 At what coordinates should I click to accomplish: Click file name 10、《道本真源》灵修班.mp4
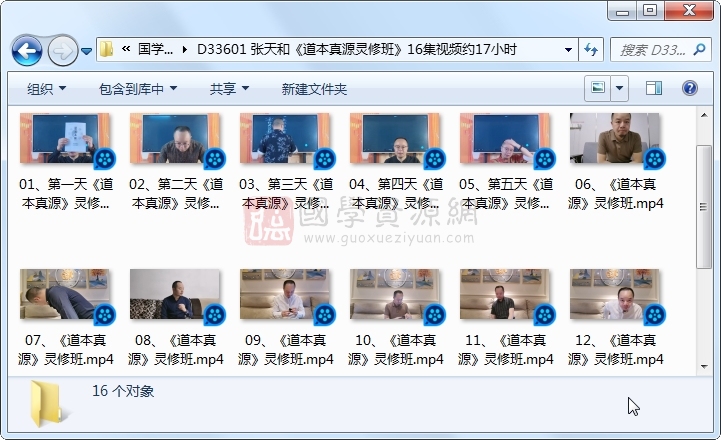[395, 349]
